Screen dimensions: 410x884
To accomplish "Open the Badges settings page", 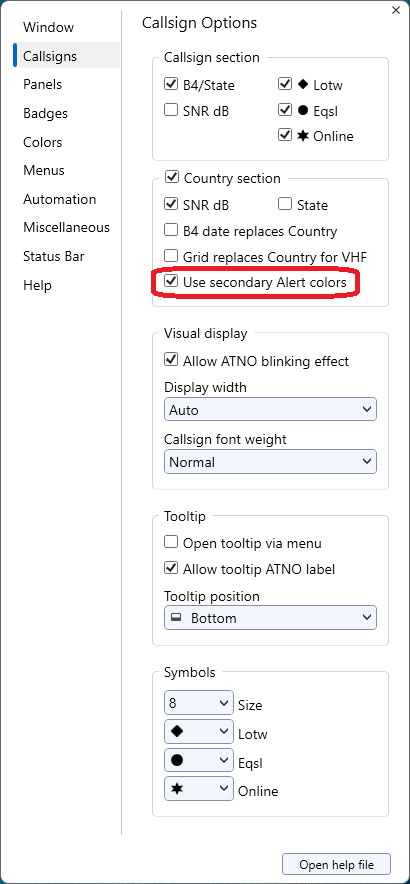I will click(x=46, y=113).
